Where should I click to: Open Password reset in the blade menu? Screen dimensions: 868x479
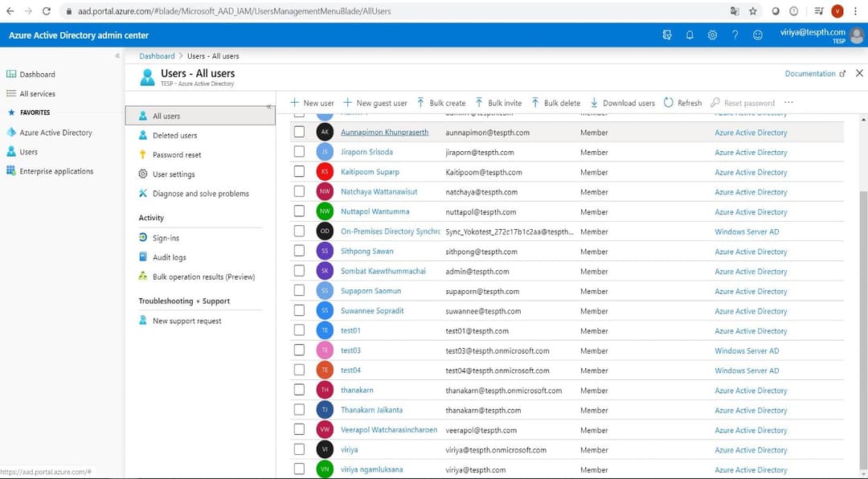pos(177,154)
